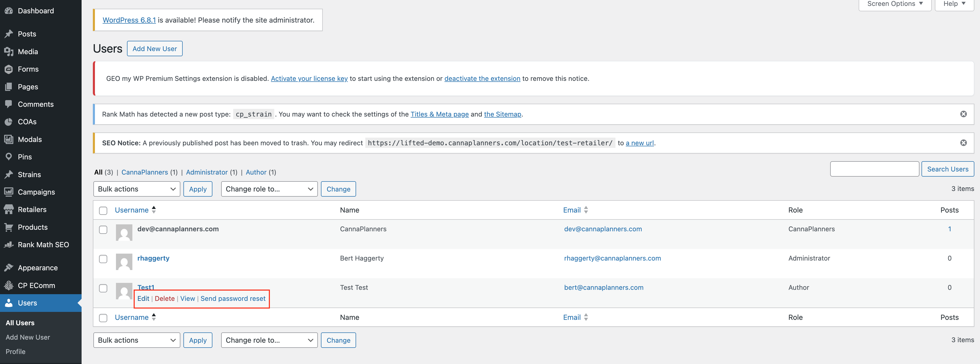Open the top Bulk actions dropdown

point(136,189)
